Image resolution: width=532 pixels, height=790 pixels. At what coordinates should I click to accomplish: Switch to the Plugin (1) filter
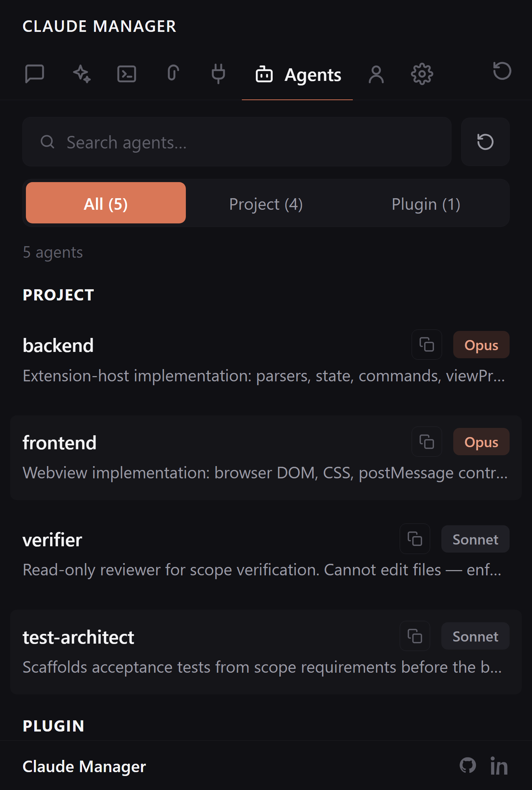(426, 203)
